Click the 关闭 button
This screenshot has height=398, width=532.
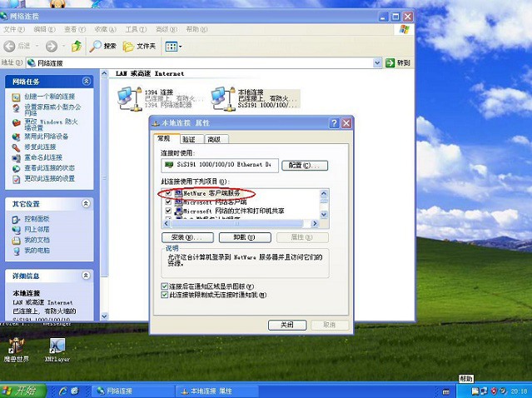[x=287, y=325]
